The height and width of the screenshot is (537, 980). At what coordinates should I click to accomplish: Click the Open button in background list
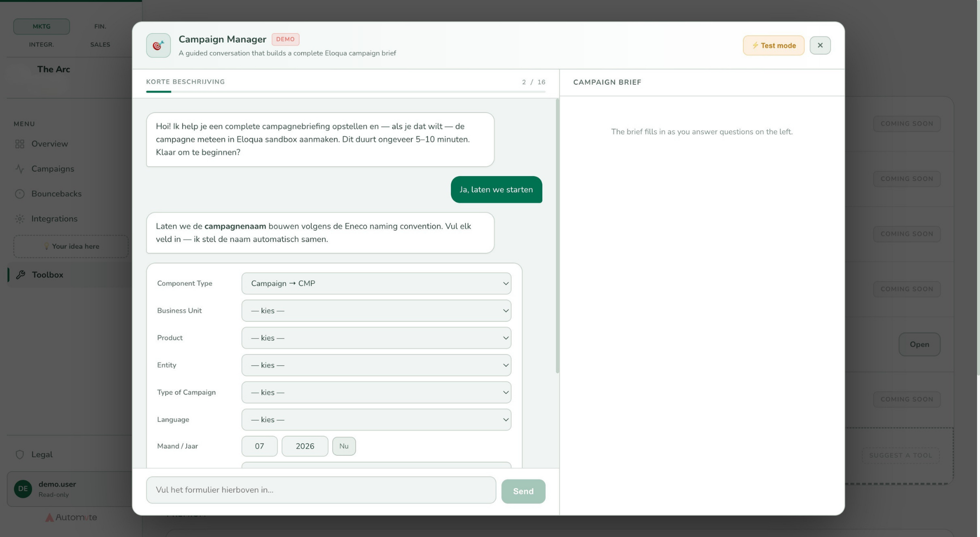click(x=919, y=344)
